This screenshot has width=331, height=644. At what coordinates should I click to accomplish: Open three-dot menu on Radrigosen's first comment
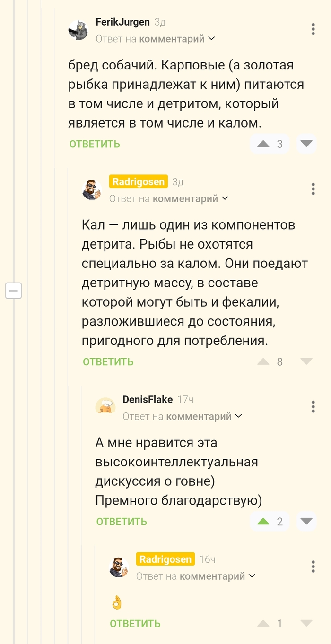tap(313, 189)
